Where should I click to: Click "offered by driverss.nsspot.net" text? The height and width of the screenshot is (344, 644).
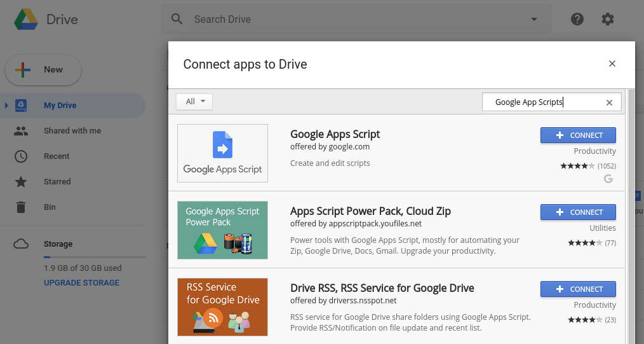(344, 300)
